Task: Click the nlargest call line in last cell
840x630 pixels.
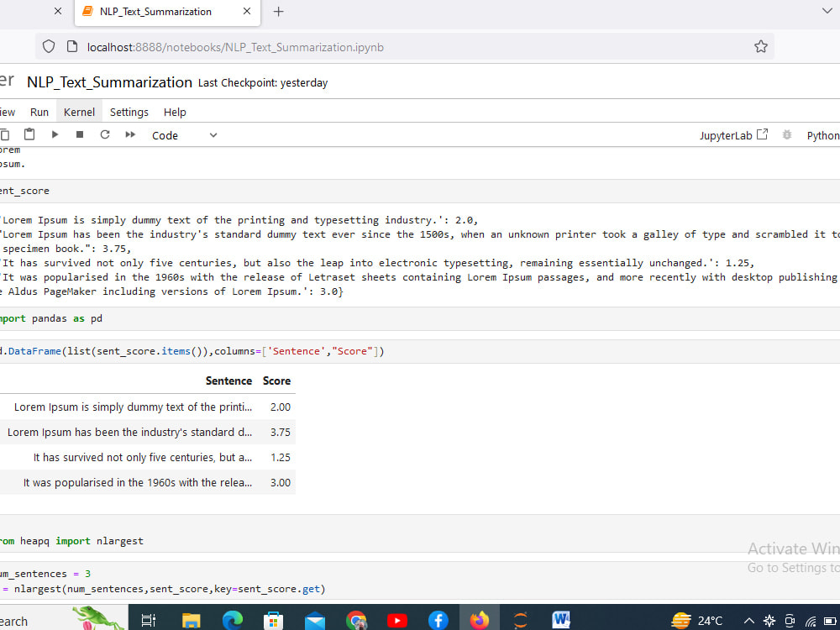Action: click(163, 589)
